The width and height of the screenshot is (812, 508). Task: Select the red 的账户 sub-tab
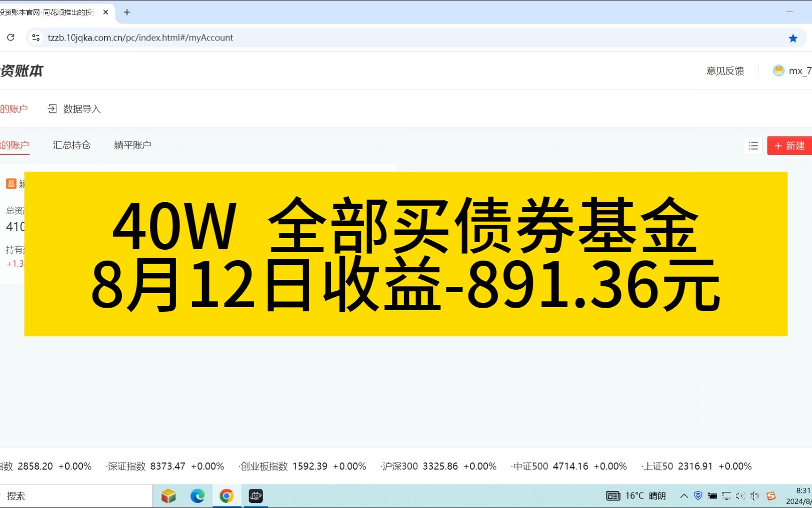pyautogui.click(x=15, y=145)
